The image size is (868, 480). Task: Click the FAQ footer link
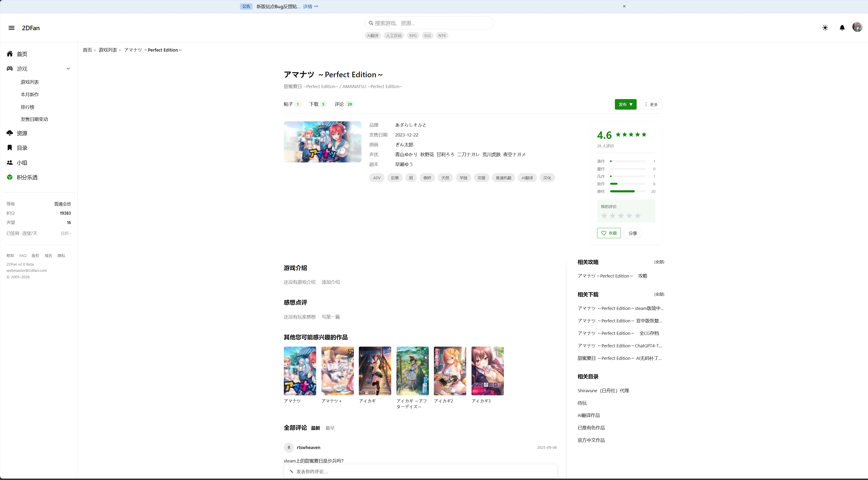point(23,256)
